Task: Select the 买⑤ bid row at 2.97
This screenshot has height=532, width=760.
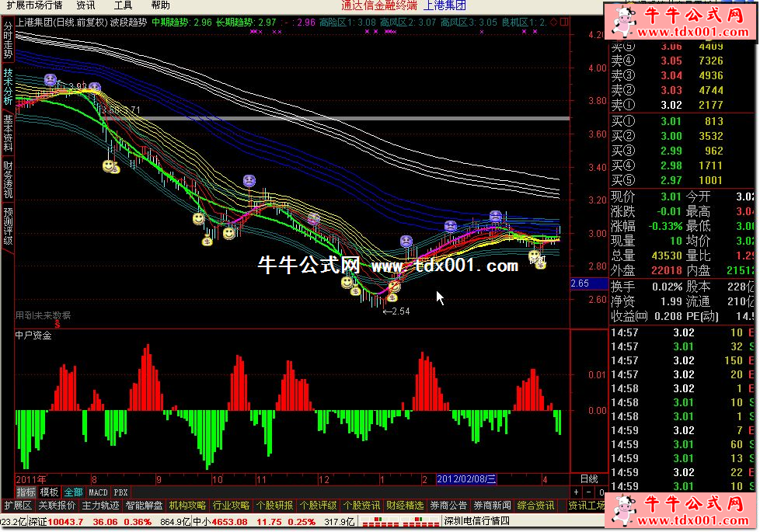Action: pyautogui.click(x=681, y=180)
